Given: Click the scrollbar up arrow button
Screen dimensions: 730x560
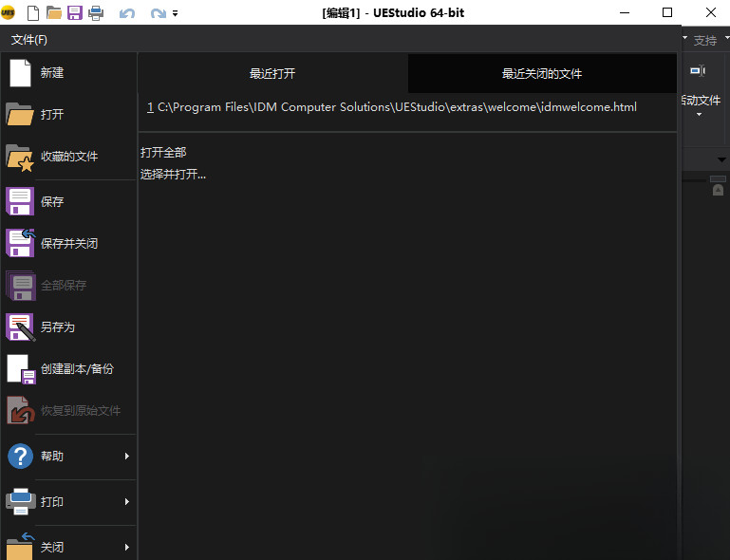Looking at the screenshot, I should pos(718,190).
